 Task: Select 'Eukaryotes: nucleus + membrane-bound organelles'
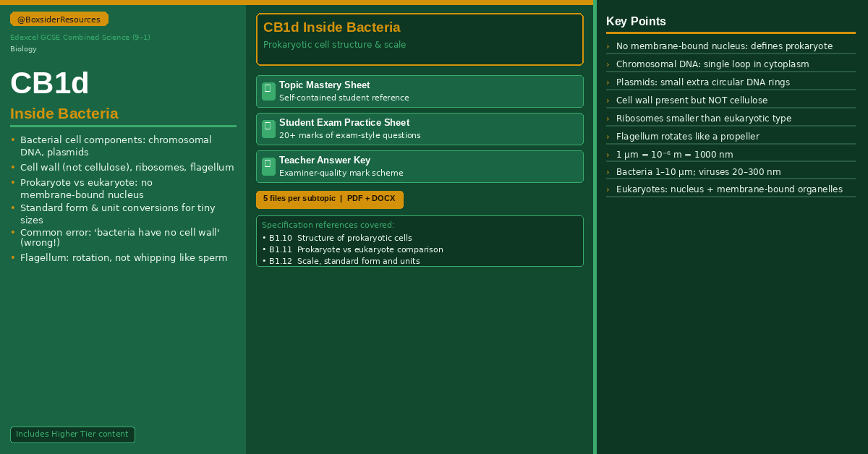729,189
